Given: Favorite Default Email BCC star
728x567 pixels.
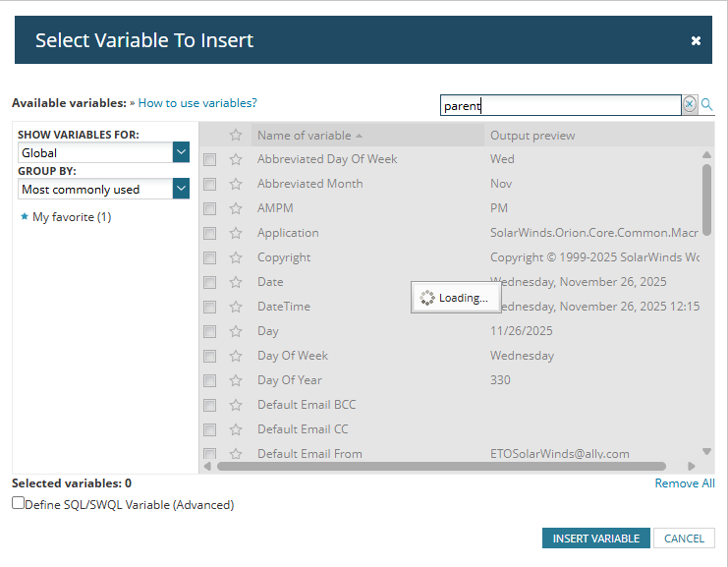Looking at the screenshot, I should point(236,406).
